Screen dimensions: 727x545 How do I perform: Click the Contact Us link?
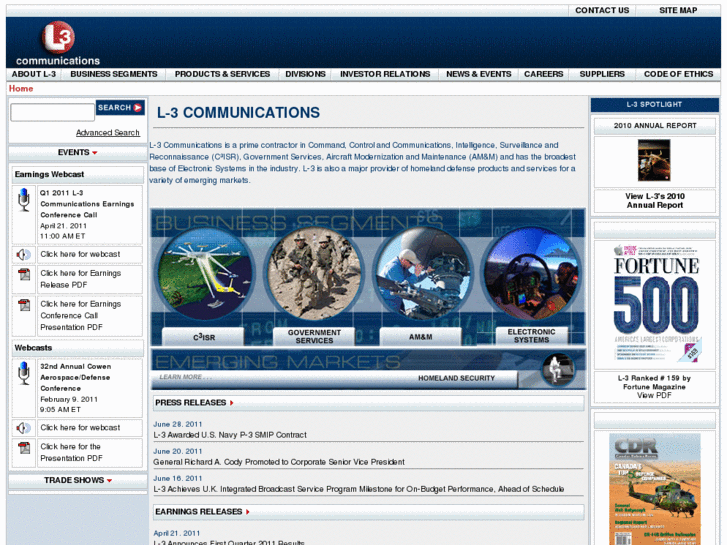click(x=602, y=10)
